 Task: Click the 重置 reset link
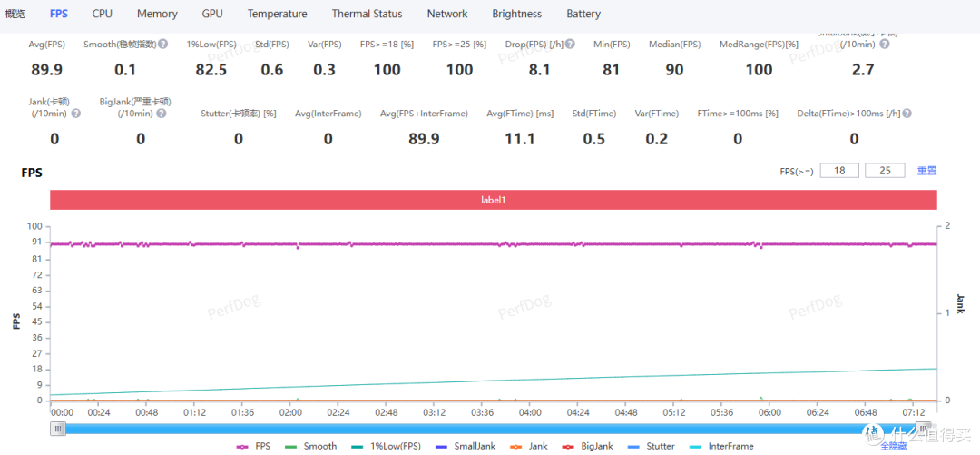click(x=926, y=170)
